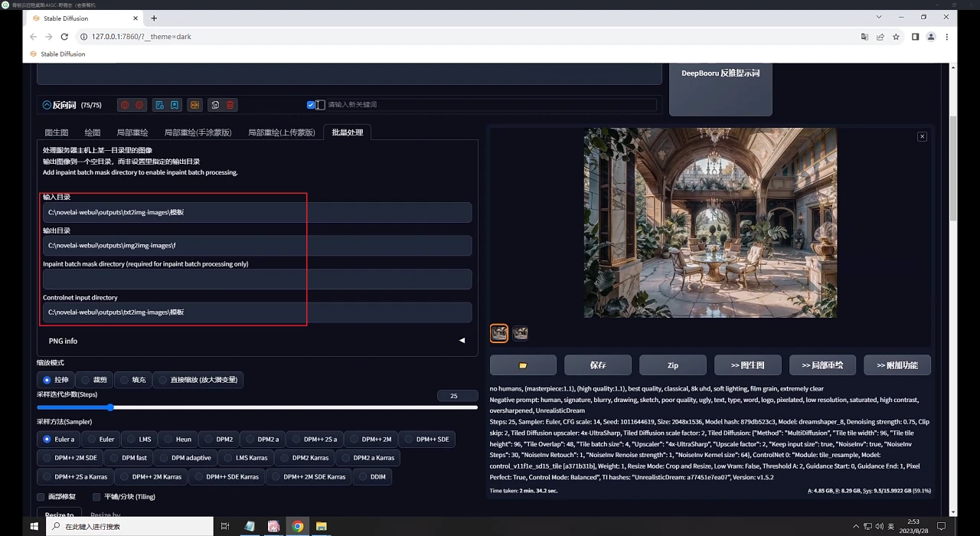Open the Chrome profile avatar
980x536 pixels.
pos(931,37)
